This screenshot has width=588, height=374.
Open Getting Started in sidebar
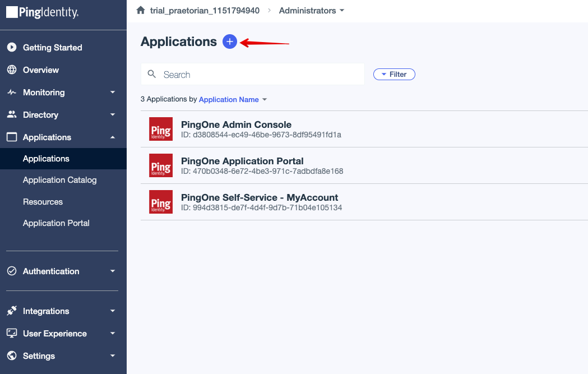[x=53, y=48]
